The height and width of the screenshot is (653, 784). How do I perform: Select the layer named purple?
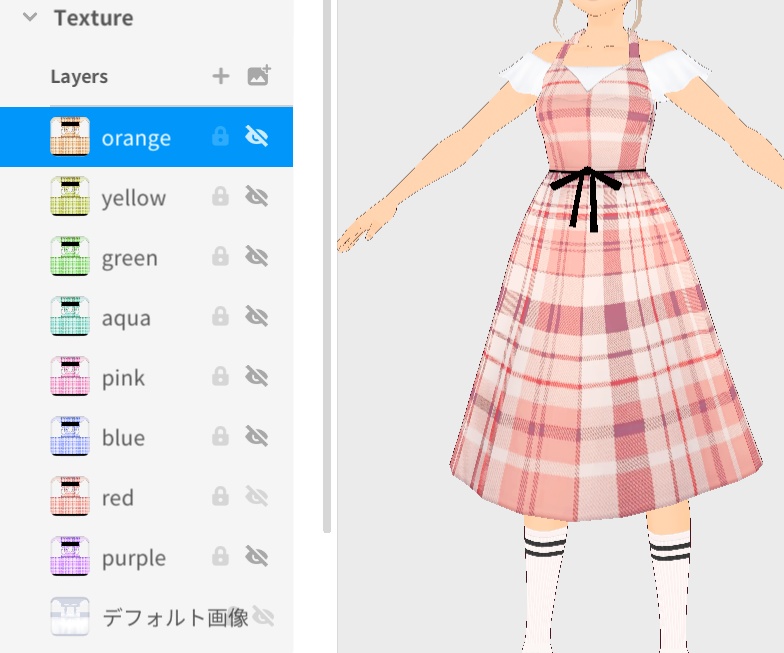pos(134,558)
